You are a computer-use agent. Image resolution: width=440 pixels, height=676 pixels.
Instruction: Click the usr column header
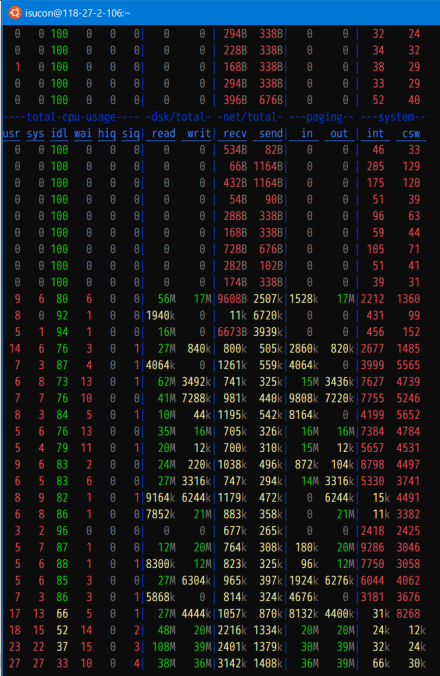click(11, 134)
